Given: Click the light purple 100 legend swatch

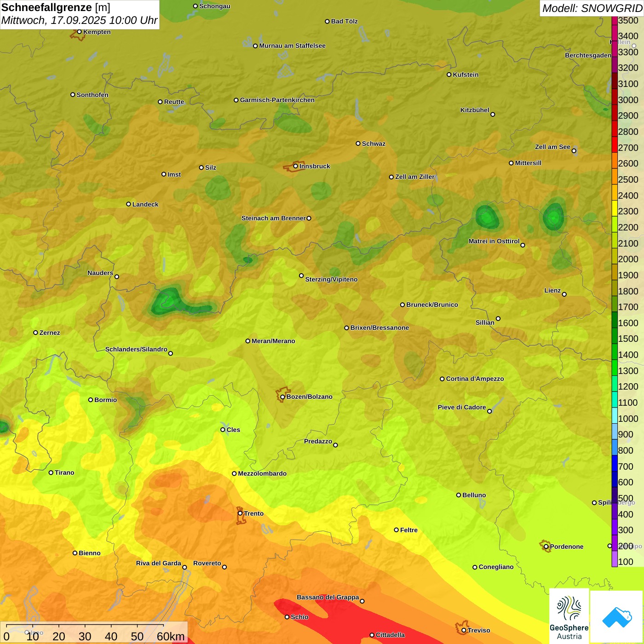Looking at the screenshot, I should [615, 559].
